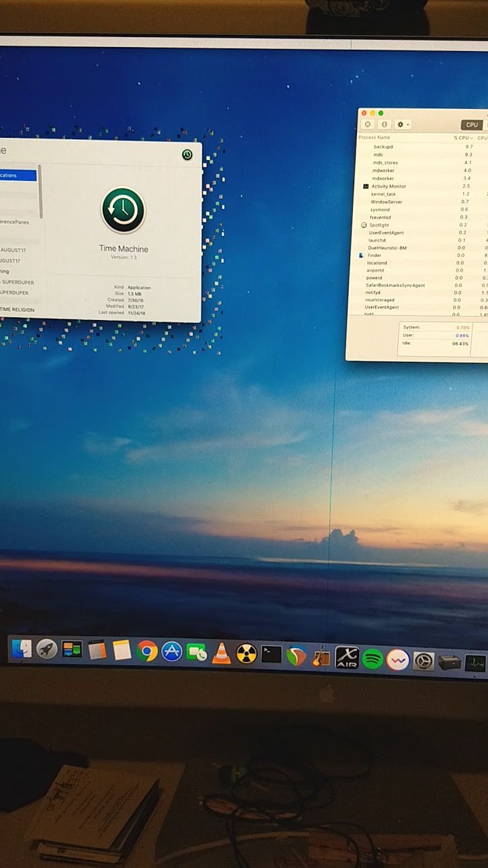Image resolution: width=488 pixels, height=868 pixels.
Task: Select the highlighted Applications result row
Action: (18, 175)
